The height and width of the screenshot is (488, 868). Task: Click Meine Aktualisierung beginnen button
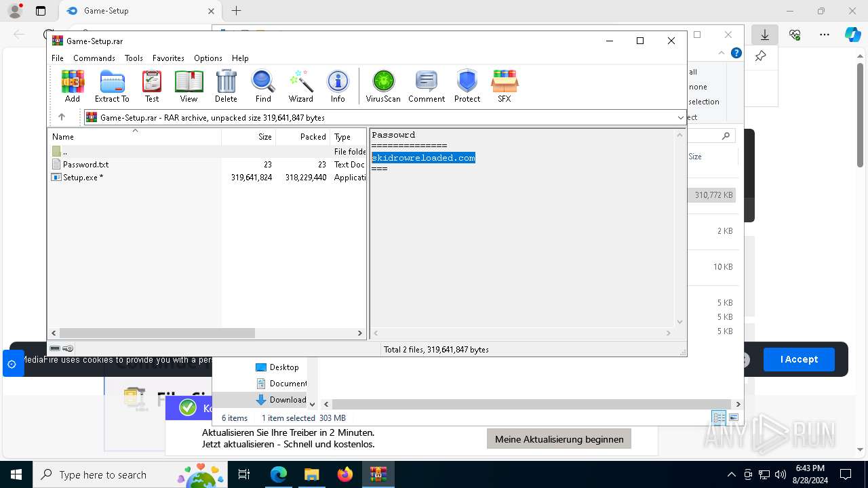(x=559, y=439)
